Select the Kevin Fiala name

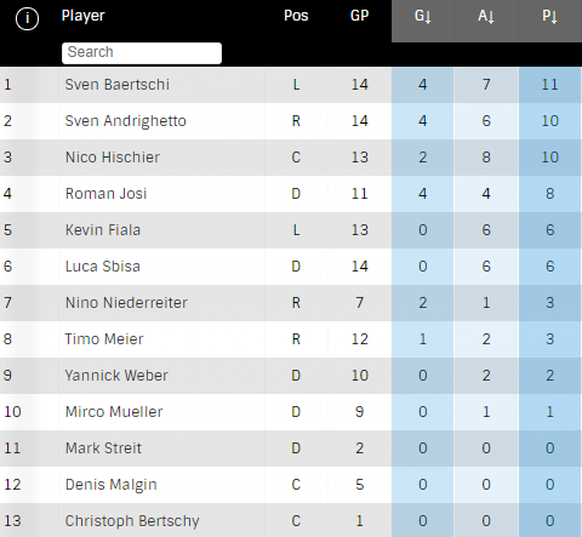[103, 230]
